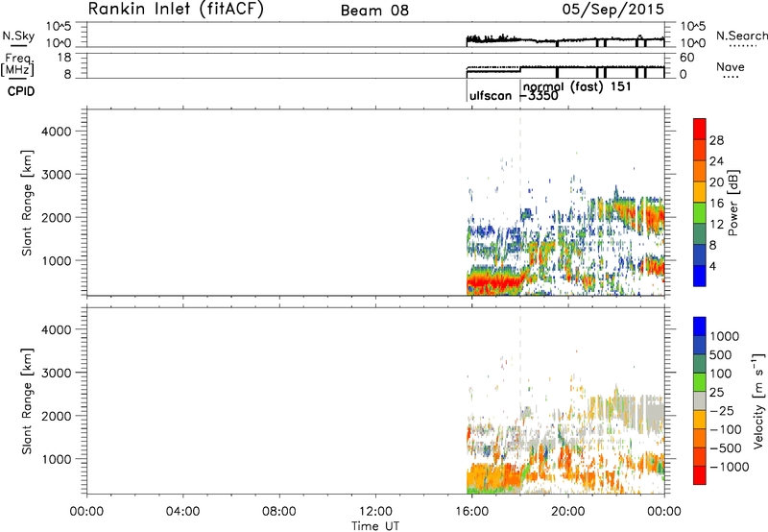Click the date '05/Sep/2015'

click(x=613, y=9)
